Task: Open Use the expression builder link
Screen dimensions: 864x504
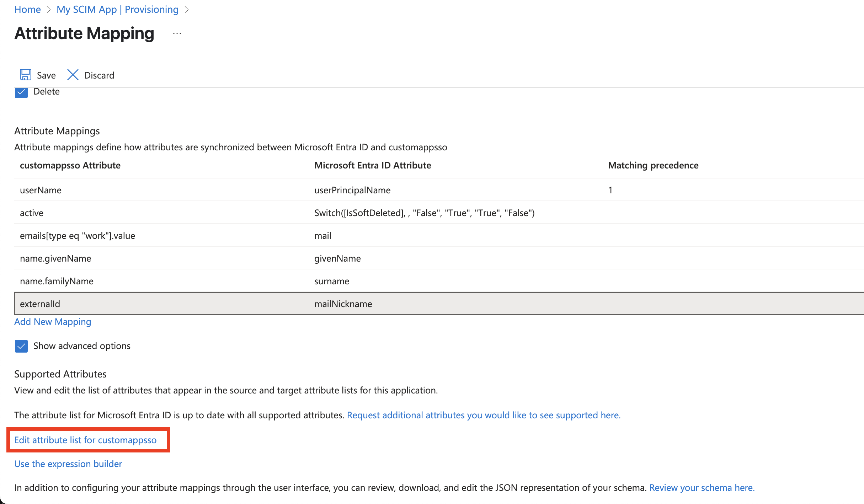Action: click(x=68, y=464)
